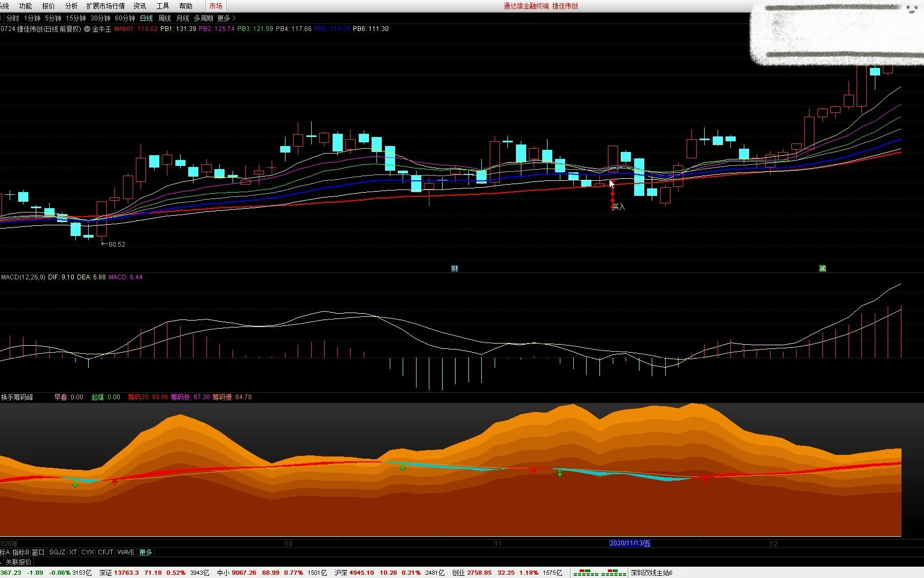Click the 关联报价 button
The width and height of the screenshot is (924, 578).
coord(18,562)
